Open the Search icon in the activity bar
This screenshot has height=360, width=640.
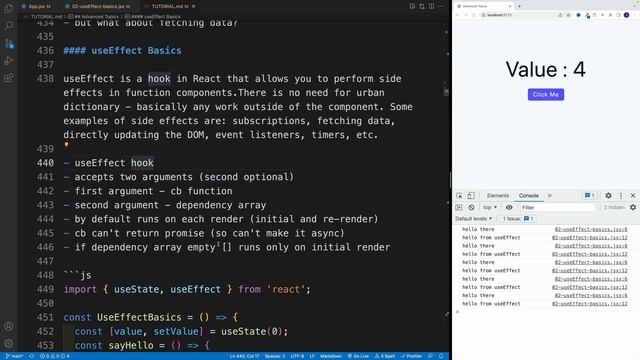[9, 26]
